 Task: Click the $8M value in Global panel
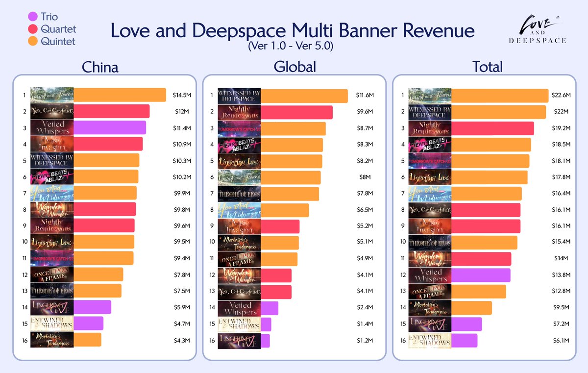point(365,177)
